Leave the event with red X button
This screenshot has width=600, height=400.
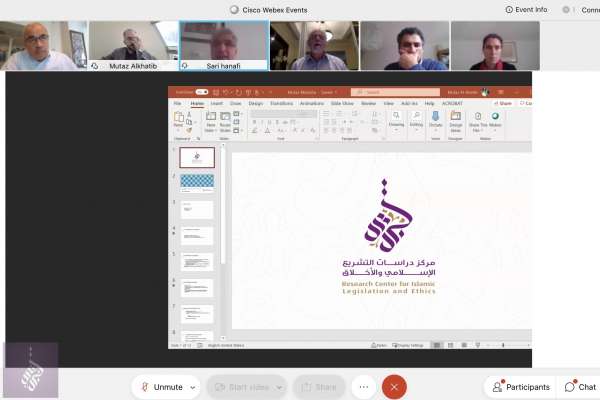tap(394, 387)
